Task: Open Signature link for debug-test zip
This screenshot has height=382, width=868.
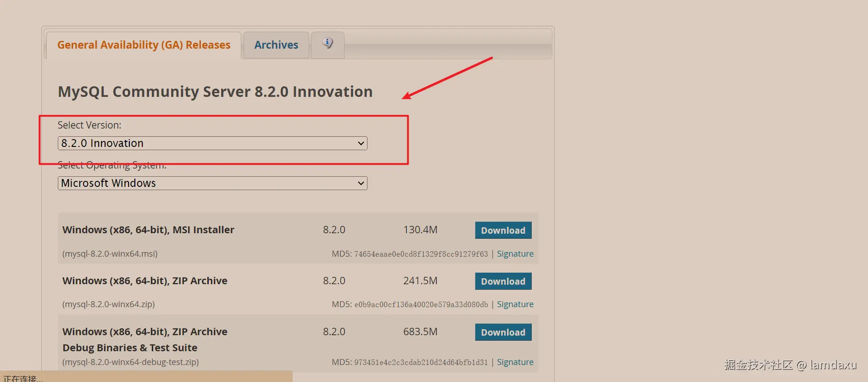Action: pos(515,362)
